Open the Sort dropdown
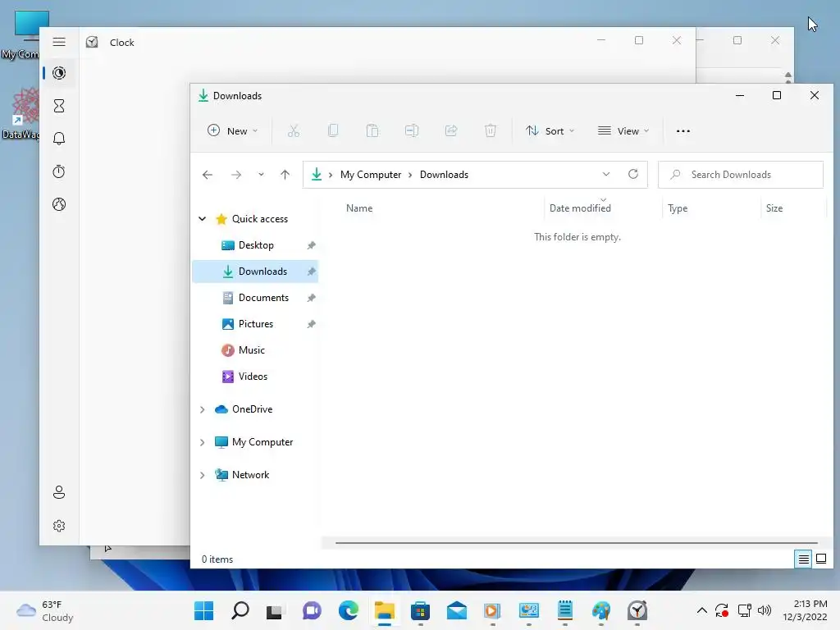Viewport: 840px width, 630px height. [x=550, y=130]
